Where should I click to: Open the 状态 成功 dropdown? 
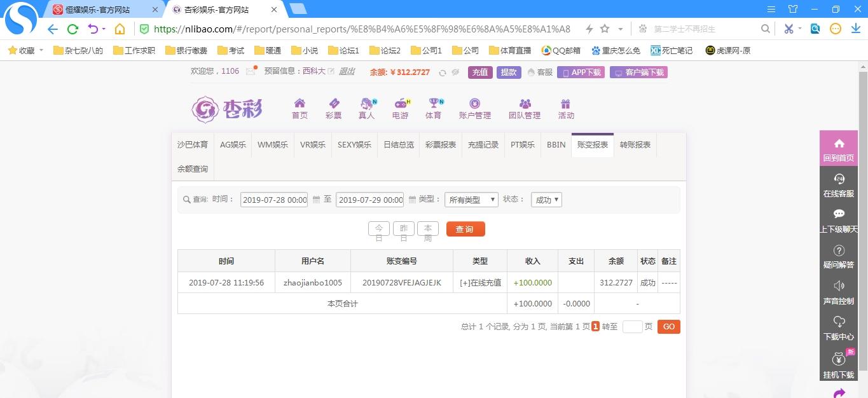pos(547,200)
